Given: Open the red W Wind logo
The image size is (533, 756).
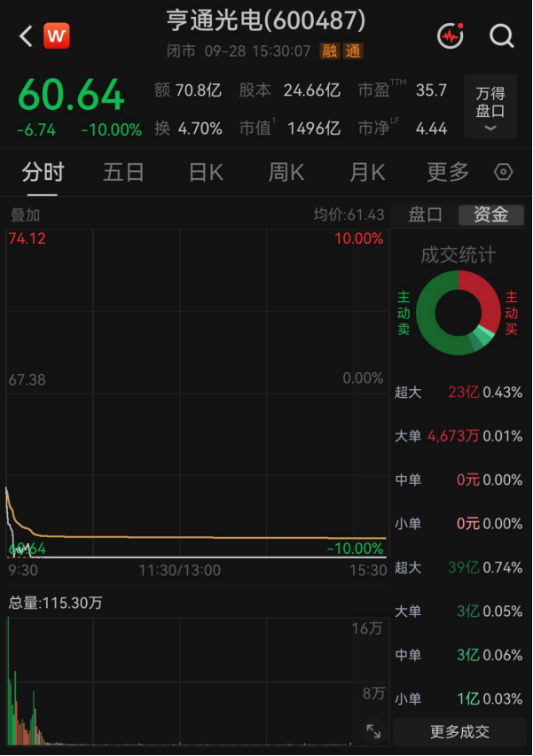Looking at the screenshot, I should [x=57, y=35].
